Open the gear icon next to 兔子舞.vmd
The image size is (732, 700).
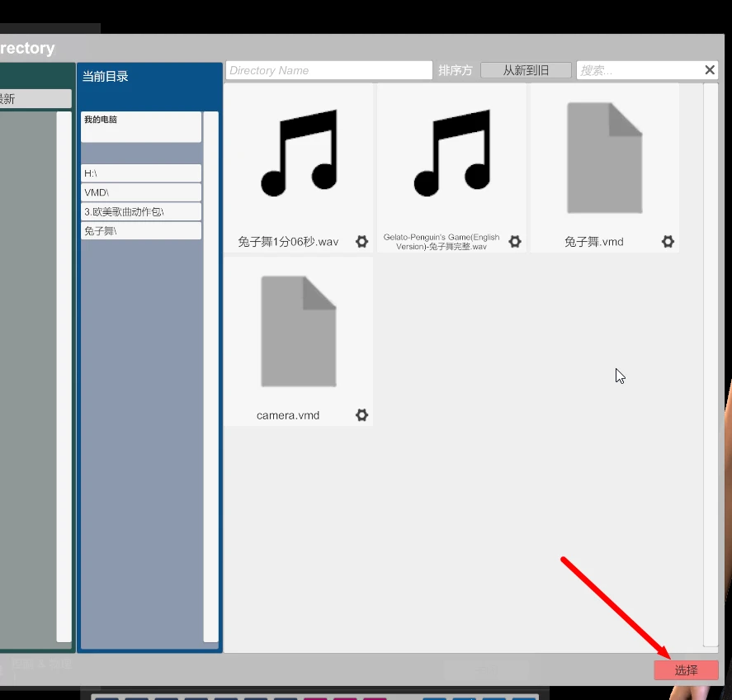point(668,241)
